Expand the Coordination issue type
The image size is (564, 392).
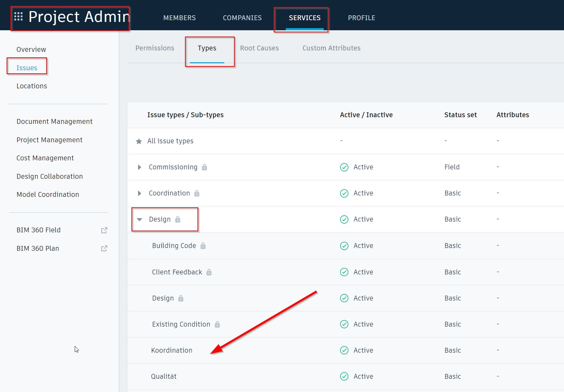point(139,193)
